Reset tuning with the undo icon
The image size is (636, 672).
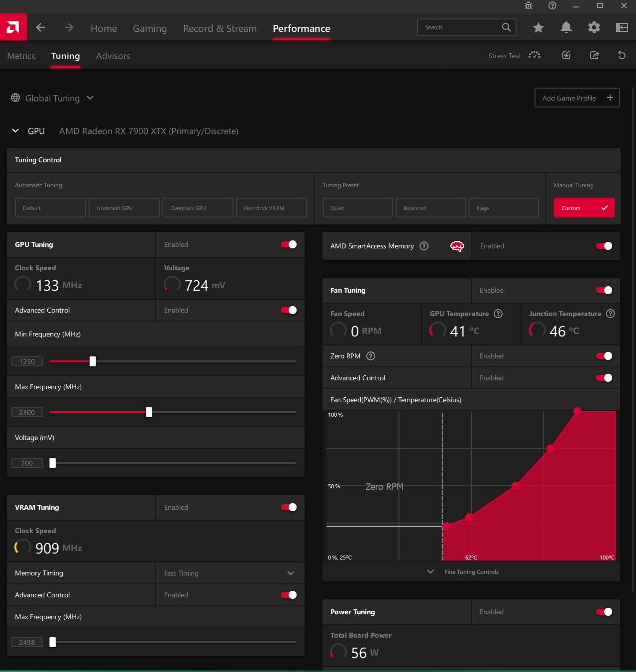(x=622, y=55)
